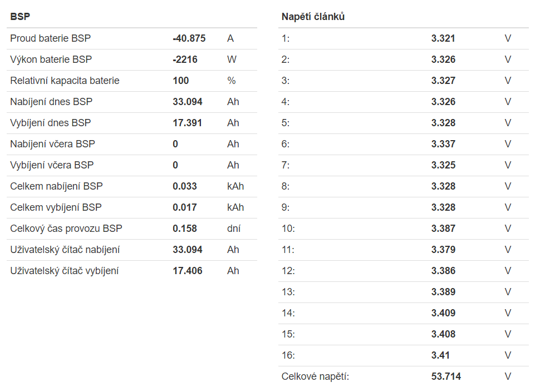This screenshot has height=392, width=540.
Task: Select the Proud baterie BSP row label
Action: point(50,38)
